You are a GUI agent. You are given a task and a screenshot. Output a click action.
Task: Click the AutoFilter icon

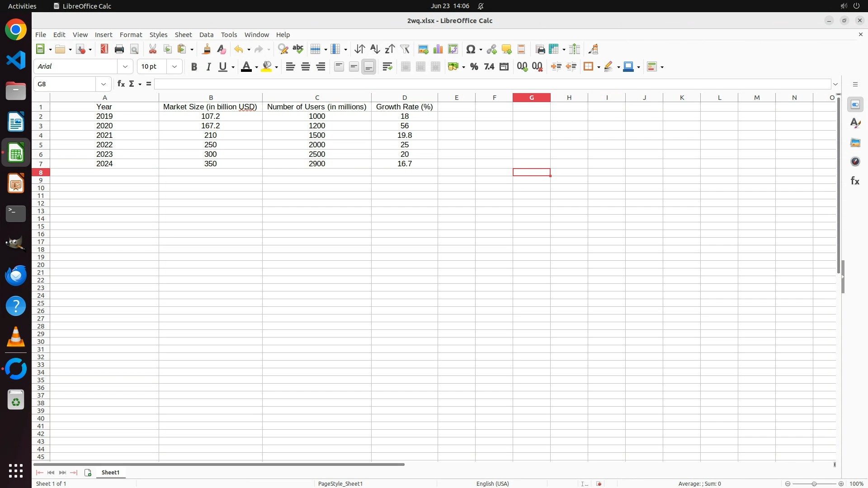(x=405, y=49)
